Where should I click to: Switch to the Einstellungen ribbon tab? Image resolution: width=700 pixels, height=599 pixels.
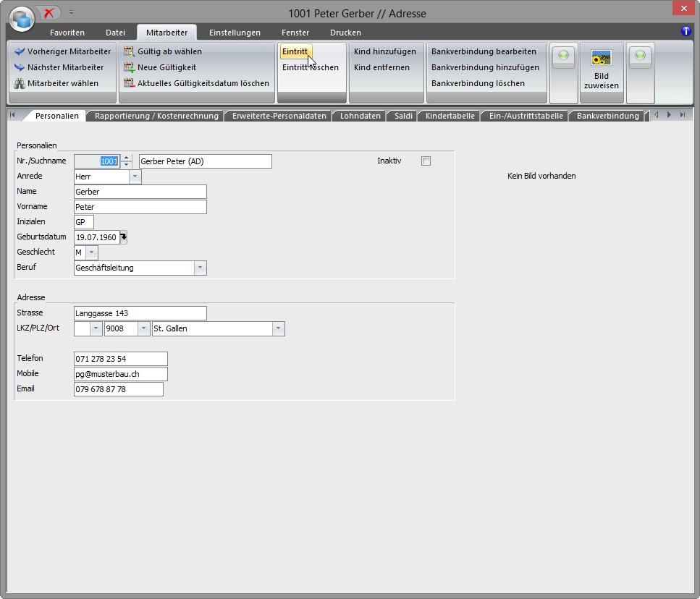pyautogui.click(x=235, y=33)
